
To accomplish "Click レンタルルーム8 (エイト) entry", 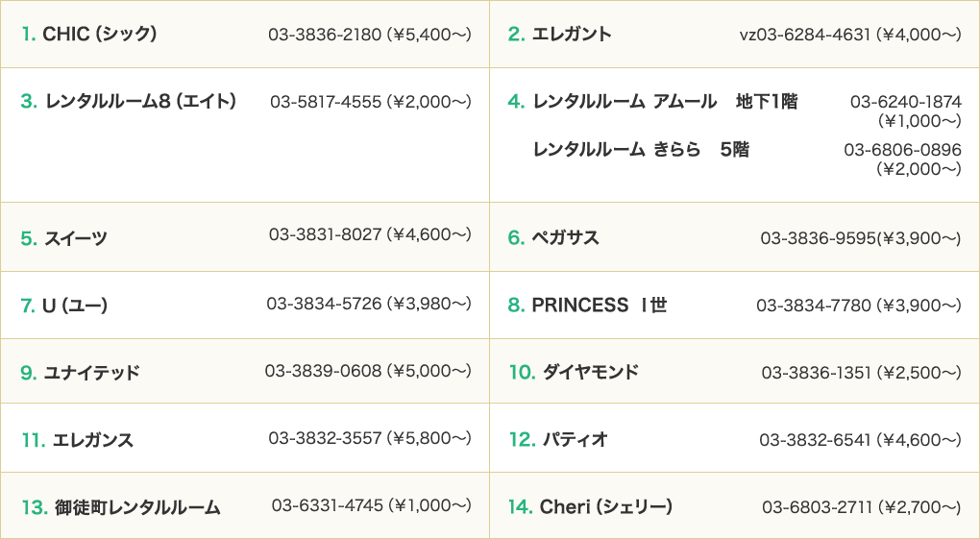I will [x=140, y=101].
